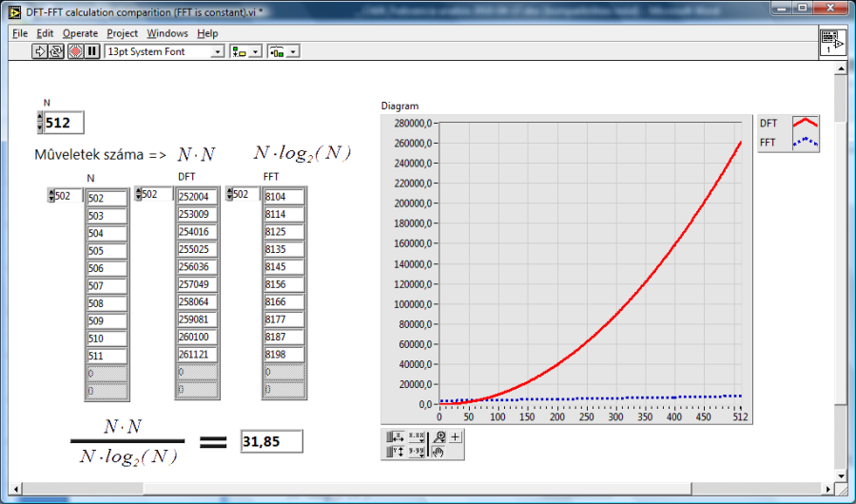Viewport: 856px width, 504px height.
Task: Select DFT array cell 256036
Action: [197, 266]
